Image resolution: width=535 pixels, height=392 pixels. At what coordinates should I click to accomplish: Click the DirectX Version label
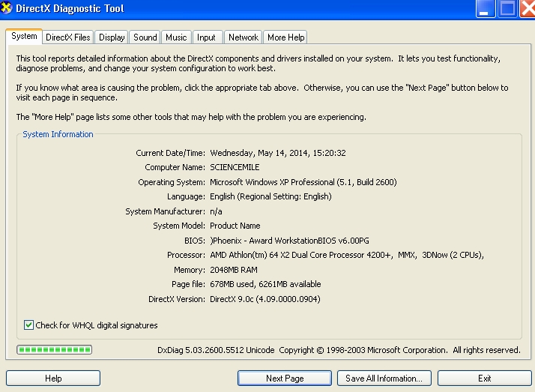176,299
